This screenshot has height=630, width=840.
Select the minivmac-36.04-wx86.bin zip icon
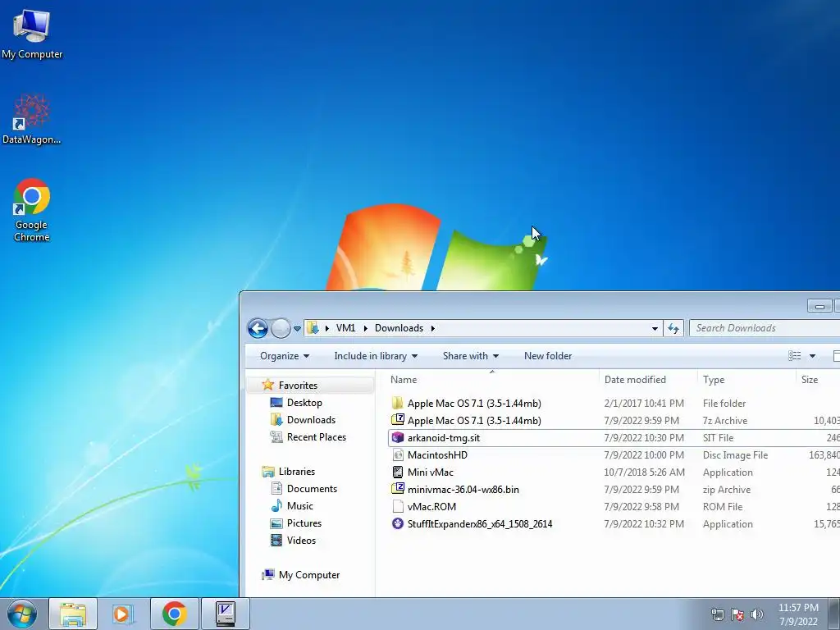[398, 489]
